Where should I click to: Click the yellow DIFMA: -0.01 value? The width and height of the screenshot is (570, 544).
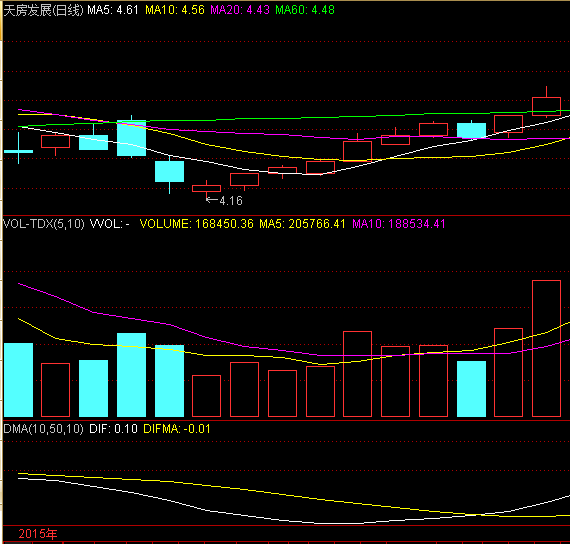[x=177, y=429]
